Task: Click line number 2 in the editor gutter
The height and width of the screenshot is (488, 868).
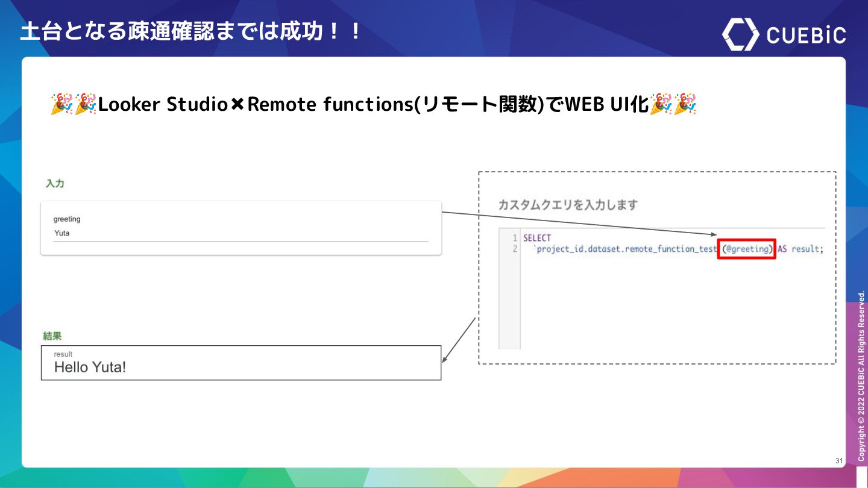Action: [x=515, y=249]
